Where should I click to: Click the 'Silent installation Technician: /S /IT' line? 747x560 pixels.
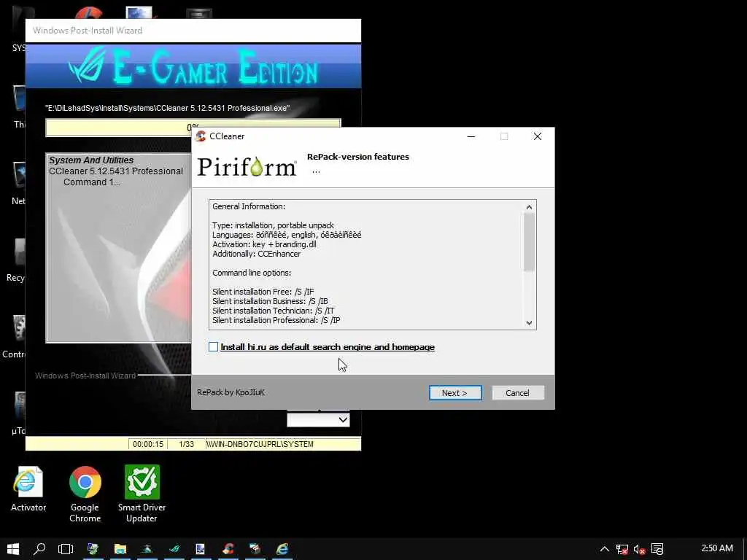274,311
